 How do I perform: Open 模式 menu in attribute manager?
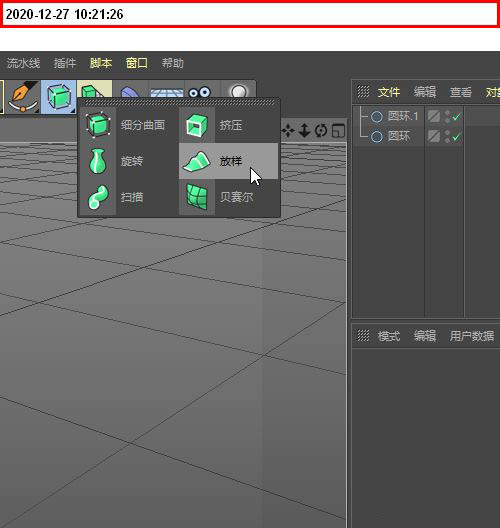[389, 336]
